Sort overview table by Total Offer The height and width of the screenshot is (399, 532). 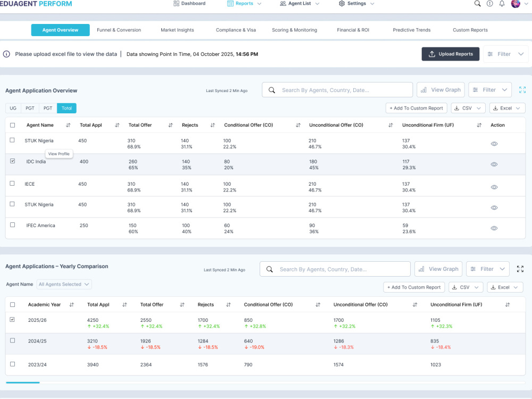pyautogui.click(x=170, y=125)
